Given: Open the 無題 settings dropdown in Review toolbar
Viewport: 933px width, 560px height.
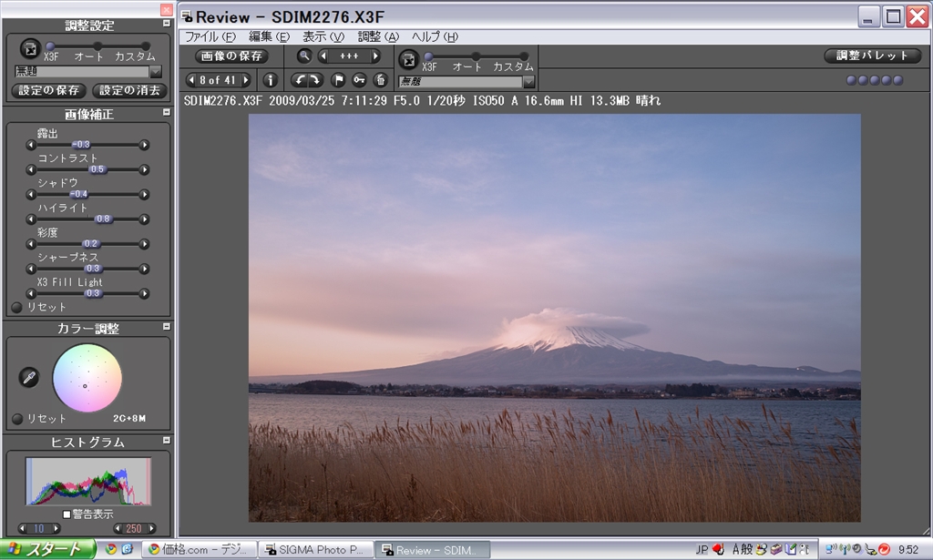Looking at the screenshot, I should point(528,82).
